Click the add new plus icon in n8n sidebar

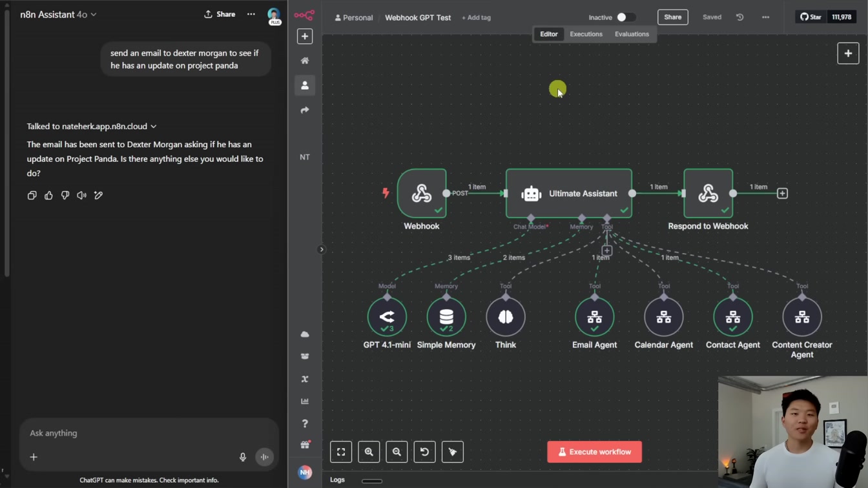pos(305,36)
